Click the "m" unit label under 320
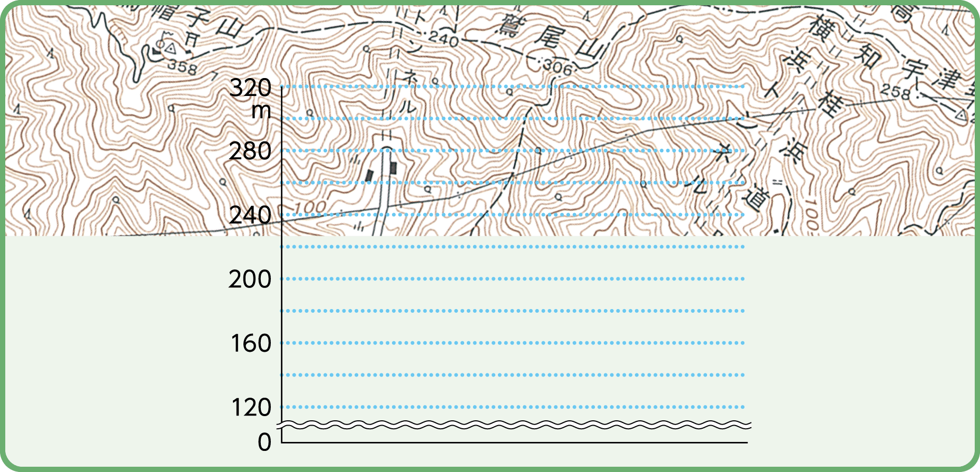The height and width of the screenshot is (472, 980). tap(261, 111)
